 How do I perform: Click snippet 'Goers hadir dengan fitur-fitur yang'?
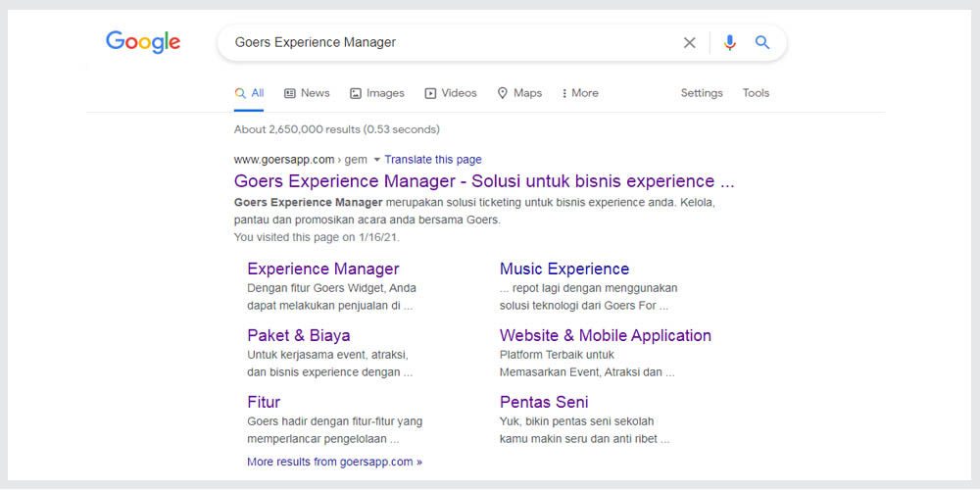click(335, 421)
